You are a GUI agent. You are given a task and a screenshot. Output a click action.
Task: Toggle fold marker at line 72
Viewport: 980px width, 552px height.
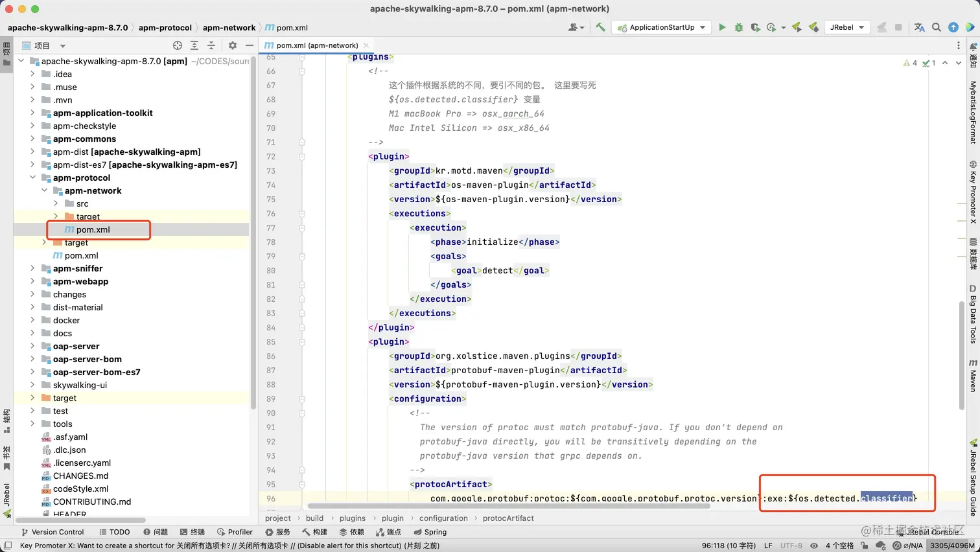point(301,157)
